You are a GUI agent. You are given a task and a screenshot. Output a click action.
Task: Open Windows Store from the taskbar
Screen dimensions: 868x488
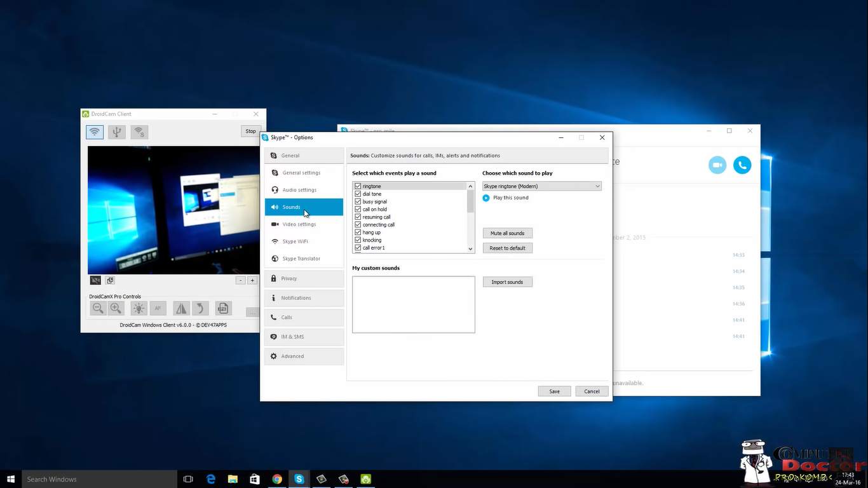(x=255, y=479)
